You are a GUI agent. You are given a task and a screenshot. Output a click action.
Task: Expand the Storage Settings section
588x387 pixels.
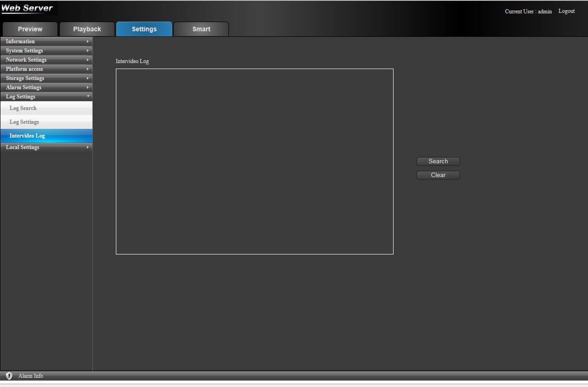(x=46, y=78)
